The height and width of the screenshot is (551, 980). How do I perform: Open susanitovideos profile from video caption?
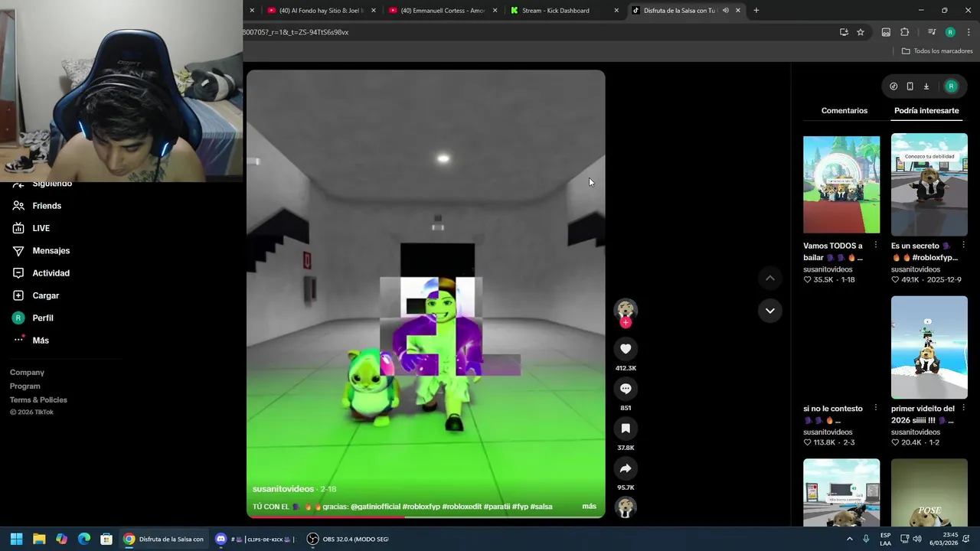(283, 489)
